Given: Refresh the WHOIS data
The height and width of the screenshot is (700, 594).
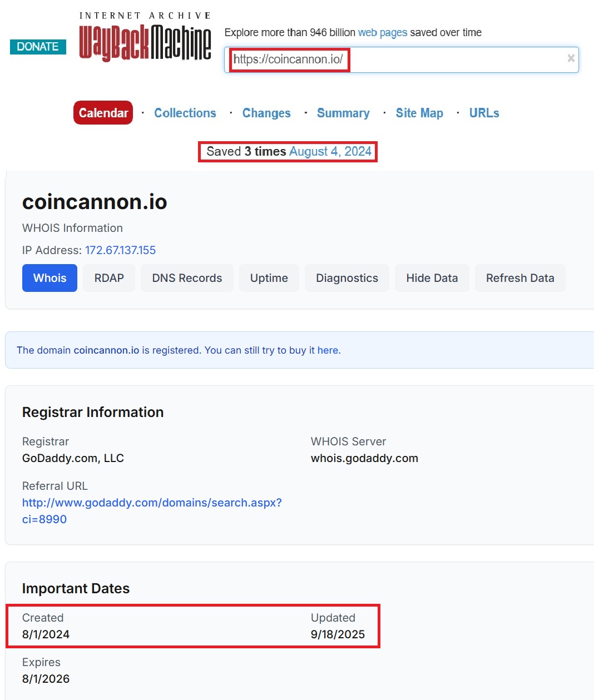Looking at the screenshot, I should pyautogui.click(x=520, y=278).
